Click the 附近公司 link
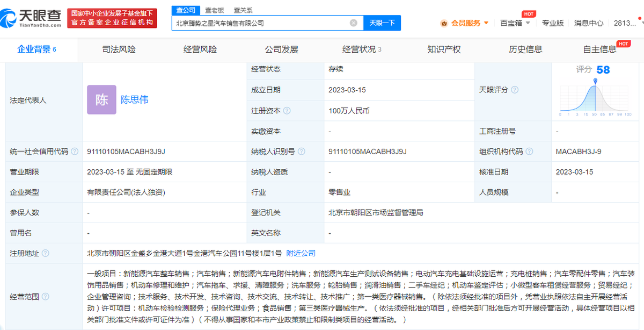The width and height of the screenshot is (644, 330). [x=301, y=253]
